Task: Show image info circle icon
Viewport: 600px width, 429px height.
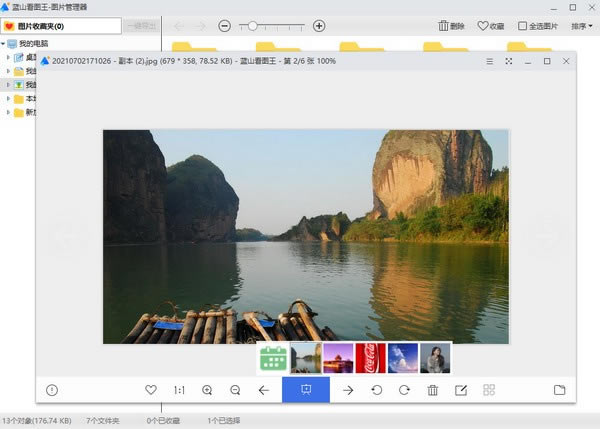Action: [52, 390]
